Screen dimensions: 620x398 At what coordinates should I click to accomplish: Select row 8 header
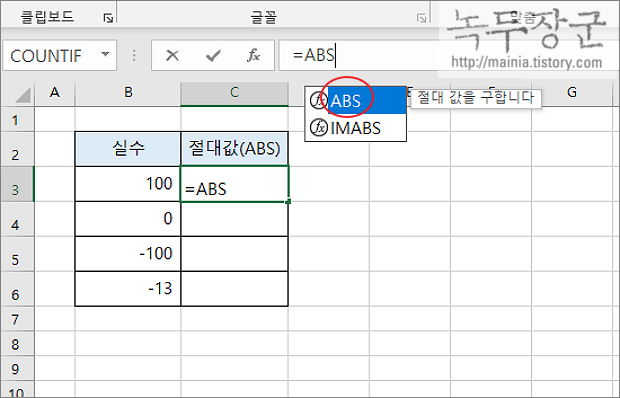(17, 343)
